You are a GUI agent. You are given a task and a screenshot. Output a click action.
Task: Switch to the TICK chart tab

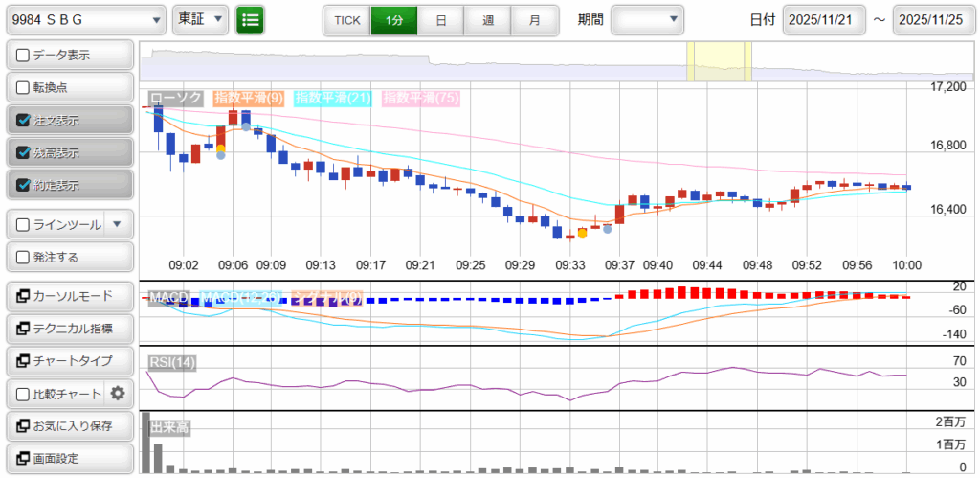346,20
